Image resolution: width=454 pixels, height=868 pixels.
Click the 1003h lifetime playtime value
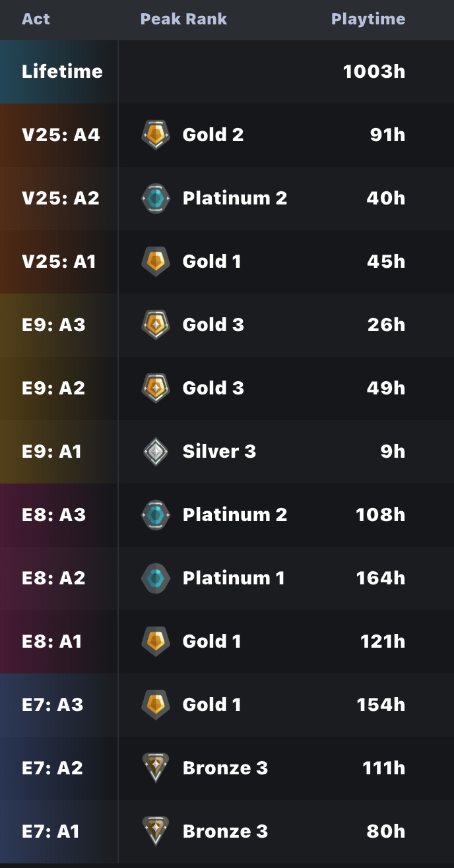[374, 71]
